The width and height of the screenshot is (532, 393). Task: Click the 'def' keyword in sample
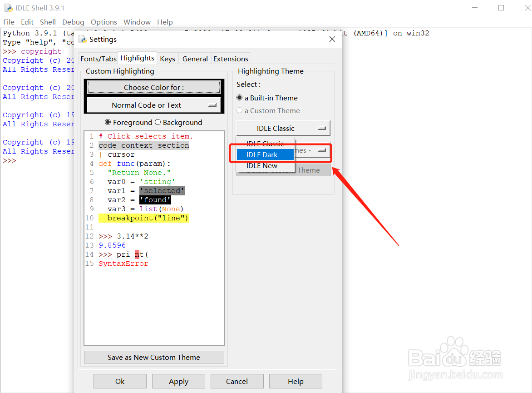point(105,164)
